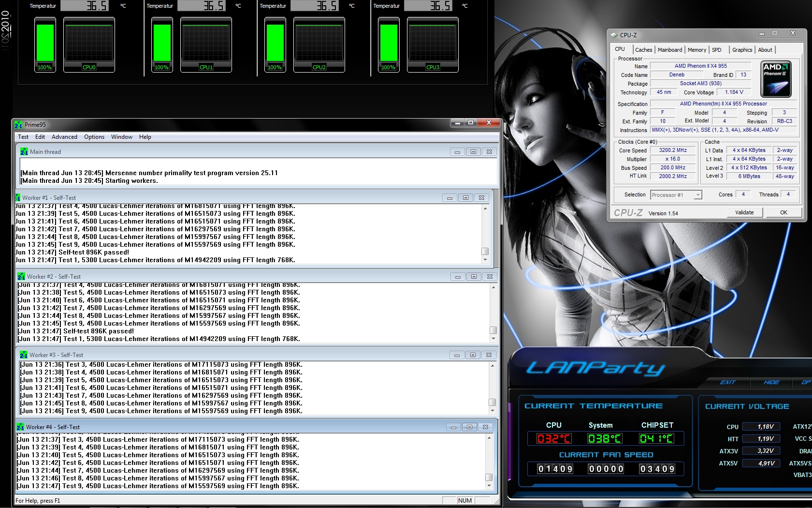Open the Edit menu in Prime95
This screenshot has width=812, height=508.
pos(40,137)
